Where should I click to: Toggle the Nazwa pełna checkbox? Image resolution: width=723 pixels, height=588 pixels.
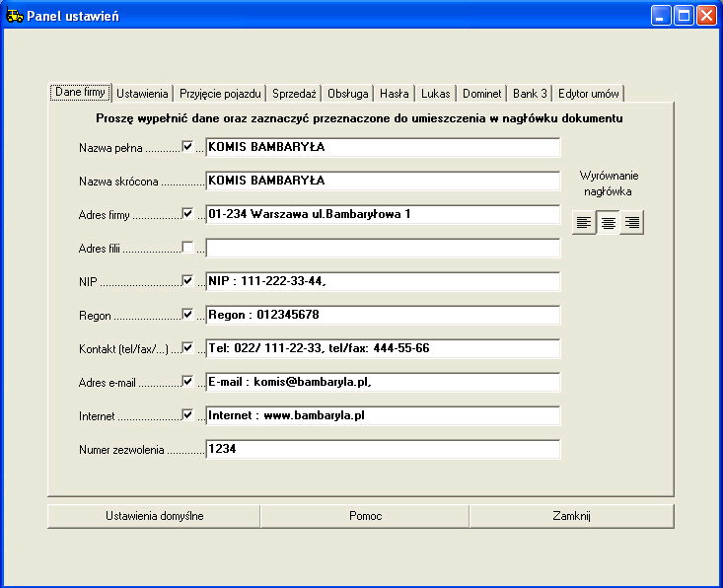[188, 147]
